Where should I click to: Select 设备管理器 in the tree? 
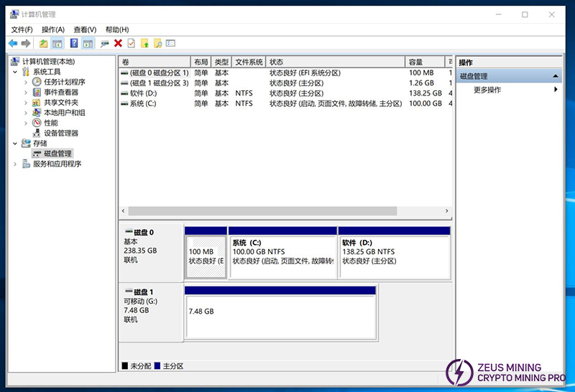[60, 133]
